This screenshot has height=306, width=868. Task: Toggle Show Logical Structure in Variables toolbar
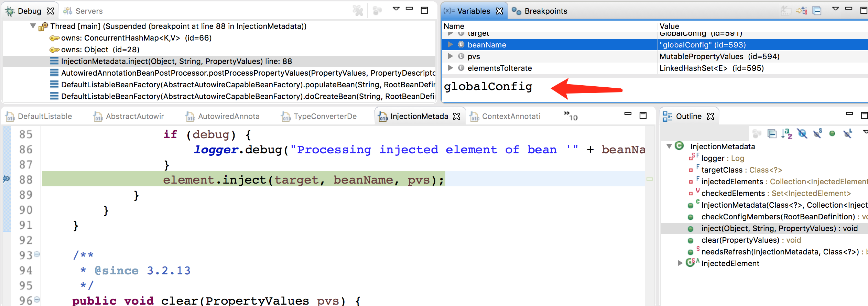[802, 11]
